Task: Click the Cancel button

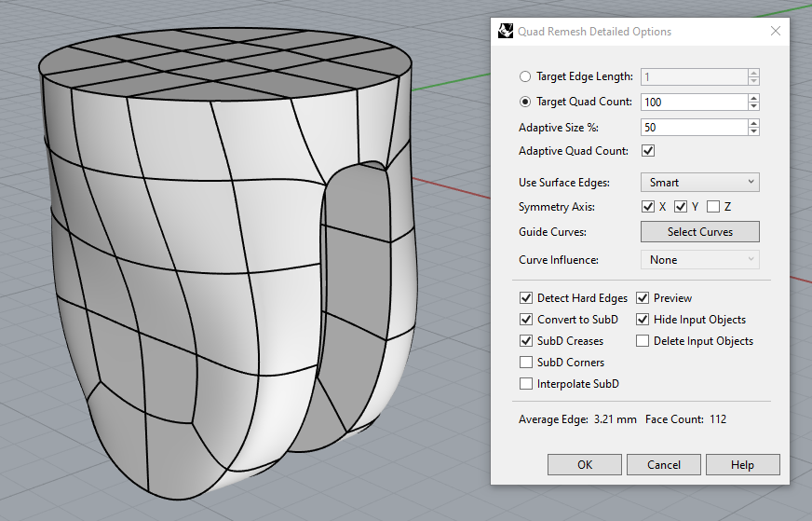Action: pos(664,465)
